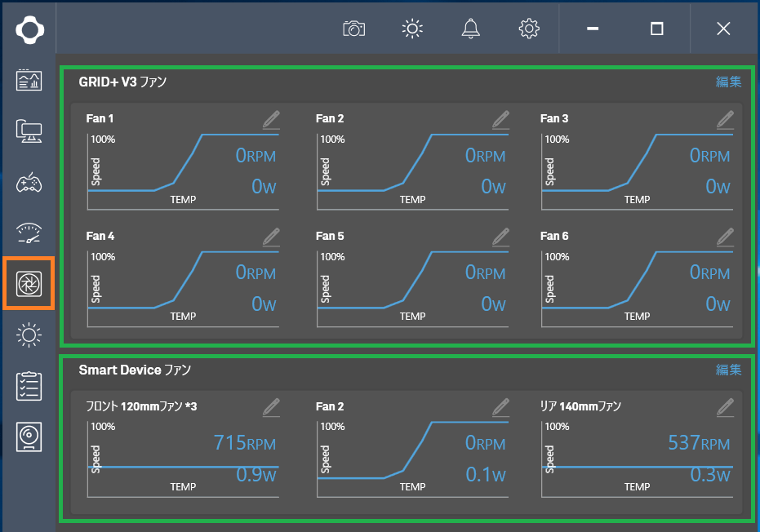Edit Fan 6 with pencil icon
The height and width of the screenshot is (532, 760).
click(725, 237)
